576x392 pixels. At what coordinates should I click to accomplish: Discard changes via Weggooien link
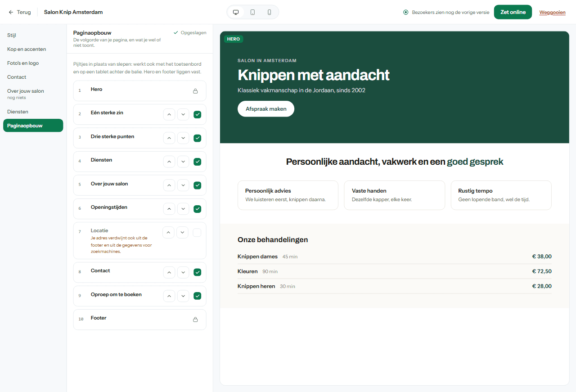click(553, 13)
